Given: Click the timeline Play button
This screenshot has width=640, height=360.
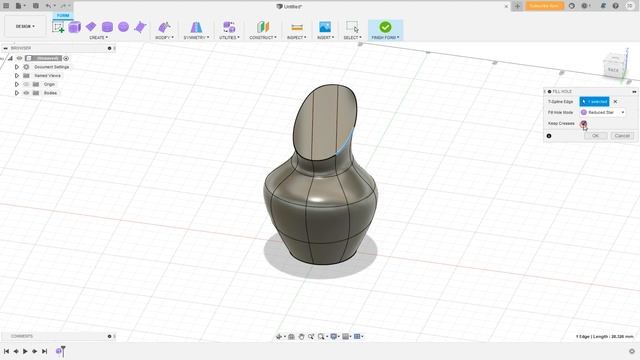Looking at the screenshot, I should 25,351.
